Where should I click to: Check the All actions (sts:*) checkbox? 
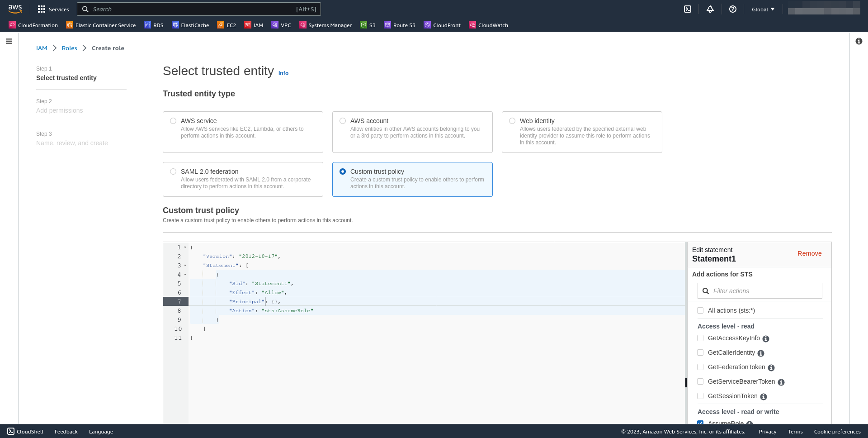[x=700, y=310]
